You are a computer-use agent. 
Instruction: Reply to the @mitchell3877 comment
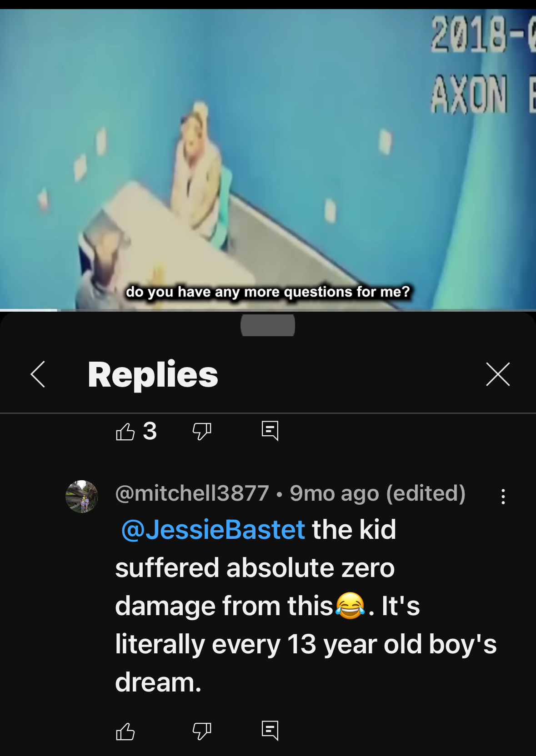click(x=270, y=731)
